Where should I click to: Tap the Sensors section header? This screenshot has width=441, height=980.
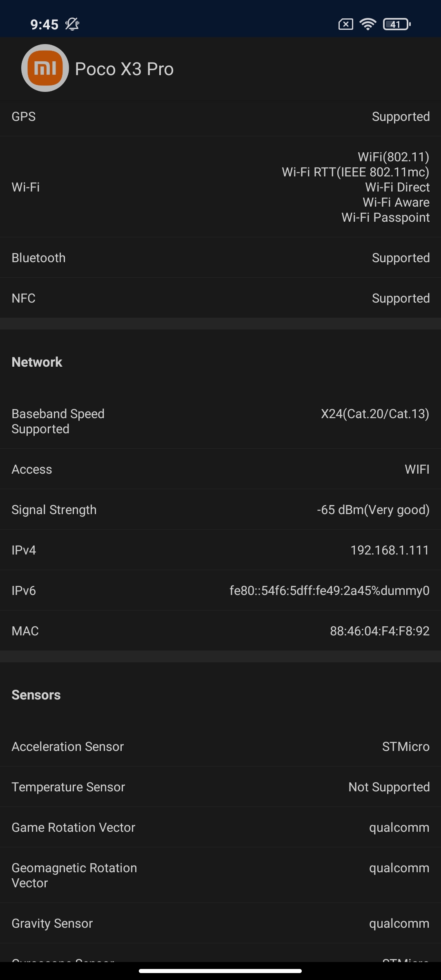pos(36,695)
